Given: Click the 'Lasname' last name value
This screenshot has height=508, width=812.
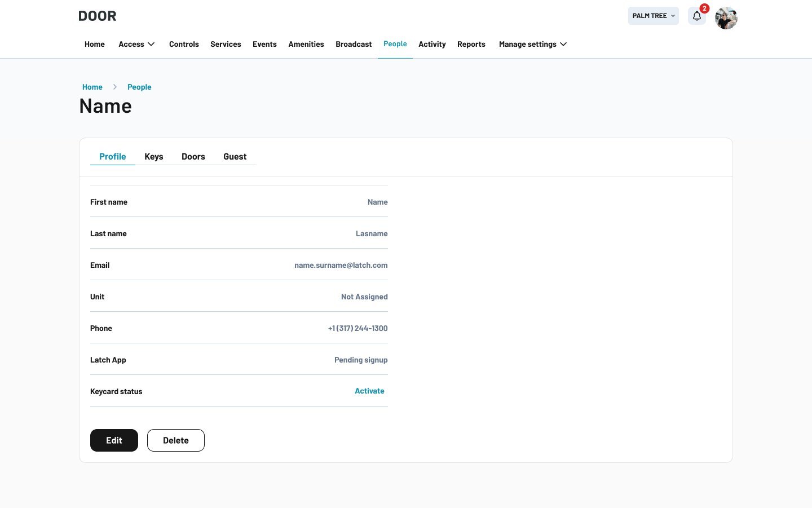Looking at the screenshot, I should (372, 233).
